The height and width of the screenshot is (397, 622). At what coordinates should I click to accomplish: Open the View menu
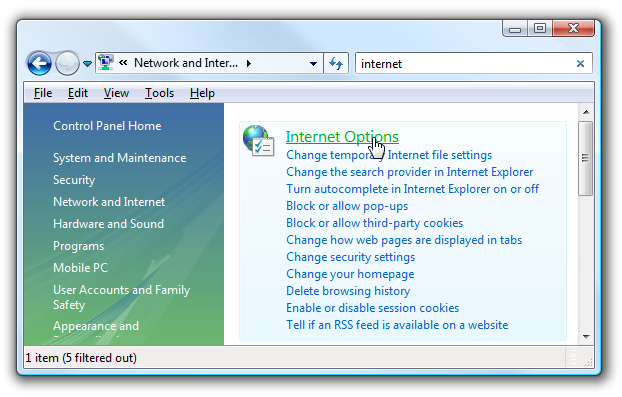coord(116,93)
